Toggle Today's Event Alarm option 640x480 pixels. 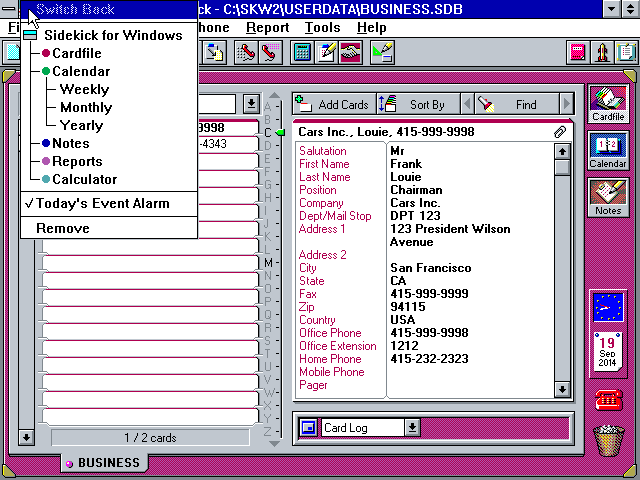point(109,203)
